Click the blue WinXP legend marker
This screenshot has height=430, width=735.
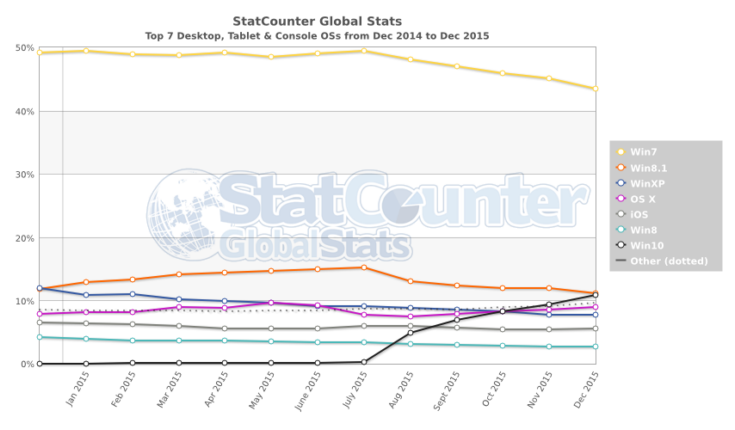tap(620, 183)
